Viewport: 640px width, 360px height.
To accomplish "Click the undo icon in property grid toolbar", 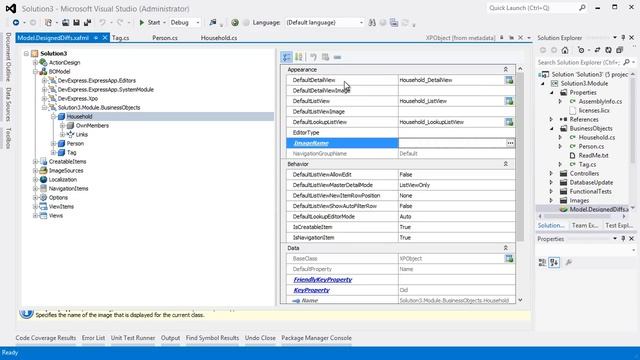I will pyautogui.click(x=313, y=57).
